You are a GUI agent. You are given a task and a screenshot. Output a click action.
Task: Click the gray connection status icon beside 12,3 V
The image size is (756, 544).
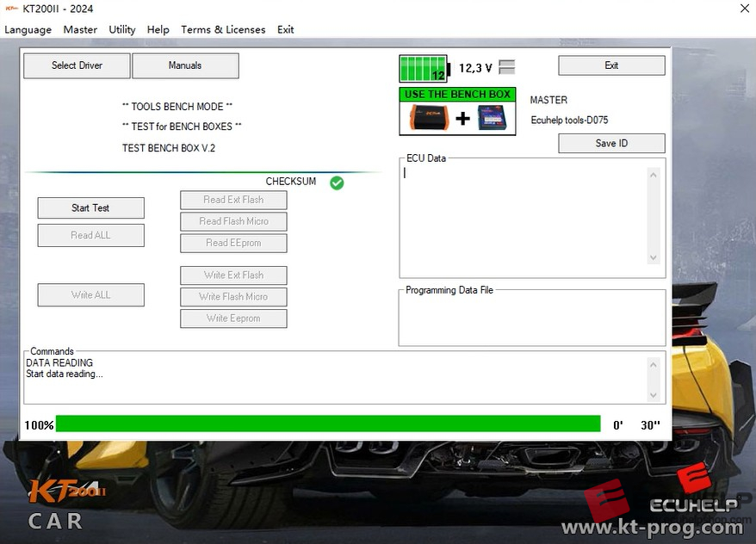(x=507, y=67)
